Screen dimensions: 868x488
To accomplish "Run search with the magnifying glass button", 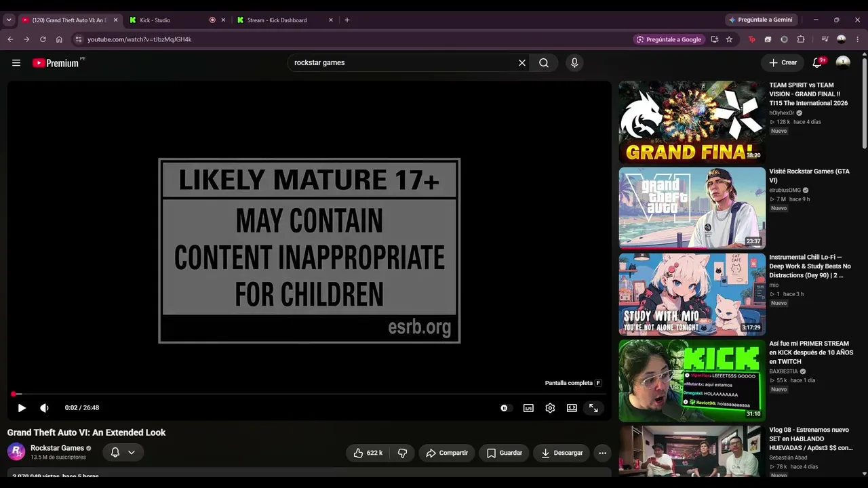I will pos(544,63).
